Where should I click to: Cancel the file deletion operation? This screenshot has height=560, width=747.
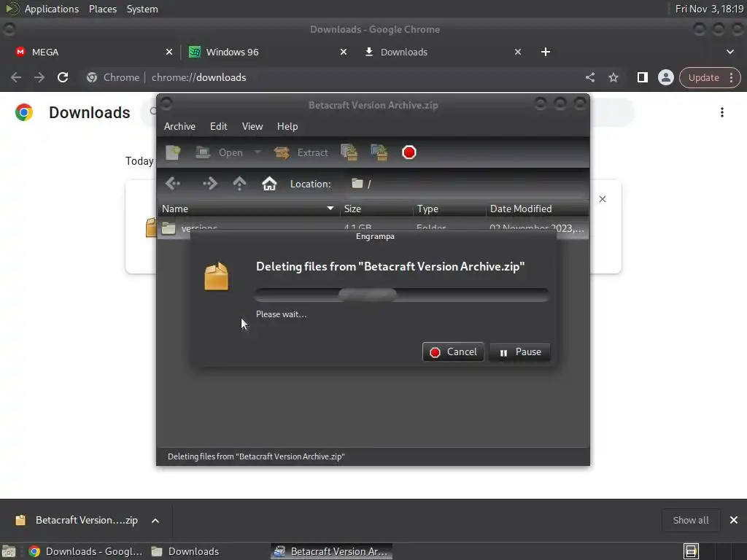[x=453, y=352]
